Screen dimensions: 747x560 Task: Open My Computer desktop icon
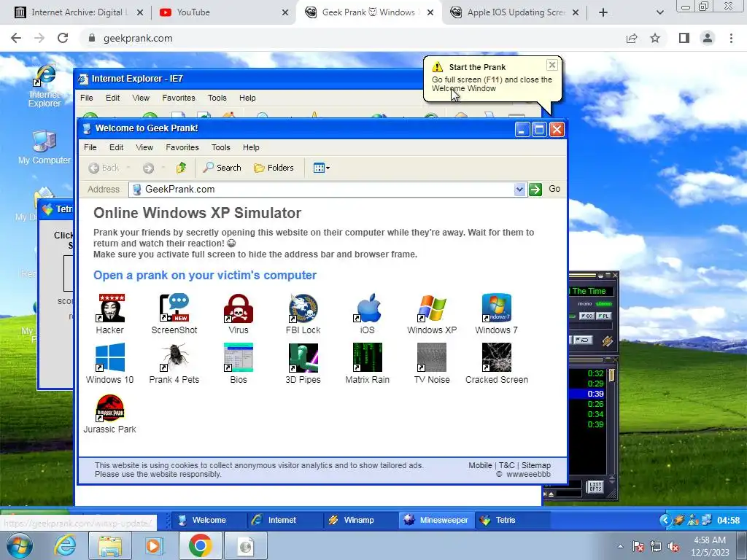pos(44,147)
